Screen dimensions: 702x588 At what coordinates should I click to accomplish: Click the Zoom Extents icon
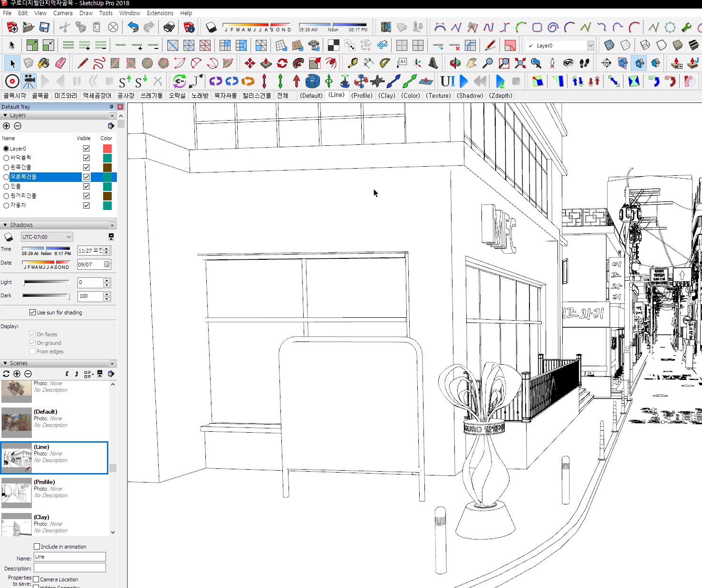click(x=520, y=63)
